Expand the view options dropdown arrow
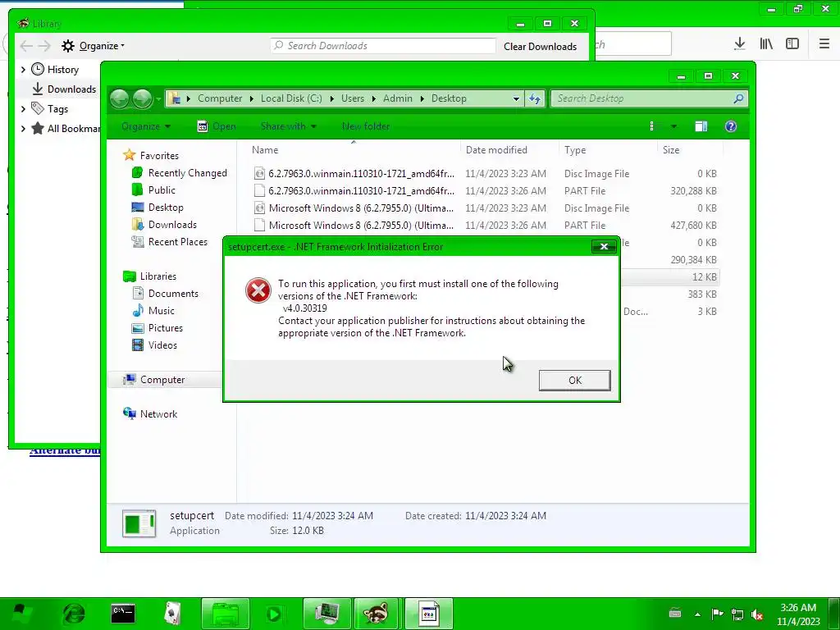The height and width of the screenshot is (630, 840). pyautogui.click(x=673, y=126)
